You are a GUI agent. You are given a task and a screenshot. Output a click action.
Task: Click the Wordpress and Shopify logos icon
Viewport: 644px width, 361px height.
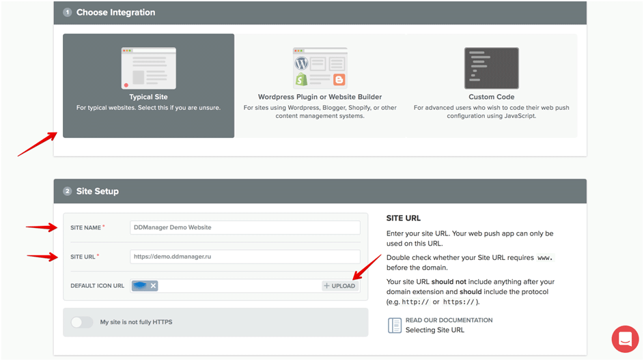pos(320,68)
